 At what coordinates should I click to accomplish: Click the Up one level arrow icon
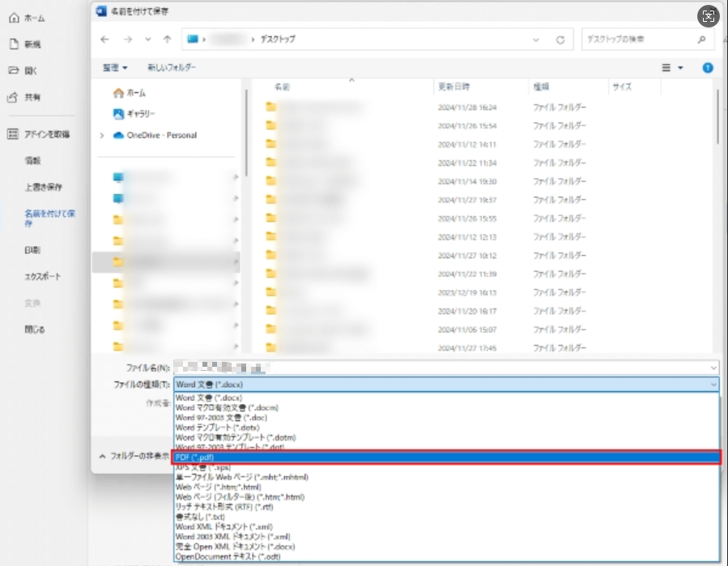click(167, 39)
